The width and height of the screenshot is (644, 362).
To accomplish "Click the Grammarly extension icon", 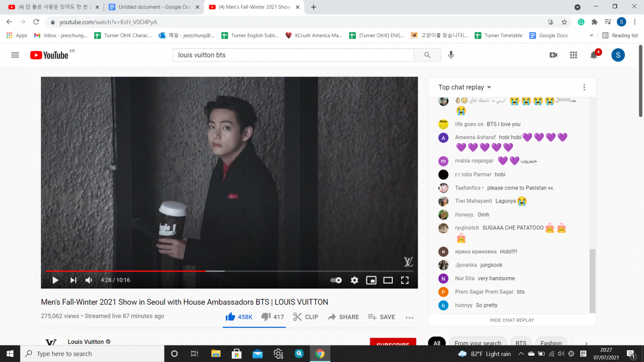I will (581, 22).
